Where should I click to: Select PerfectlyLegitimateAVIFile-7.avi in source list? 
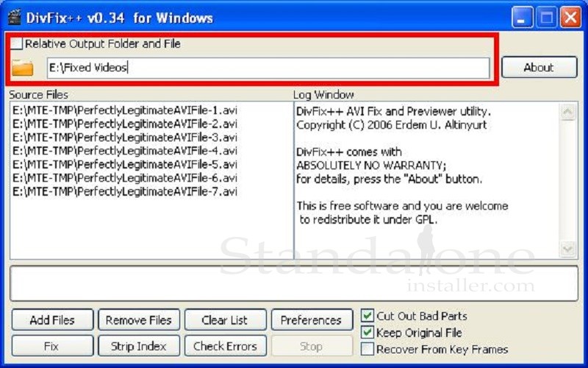[125, 191]
